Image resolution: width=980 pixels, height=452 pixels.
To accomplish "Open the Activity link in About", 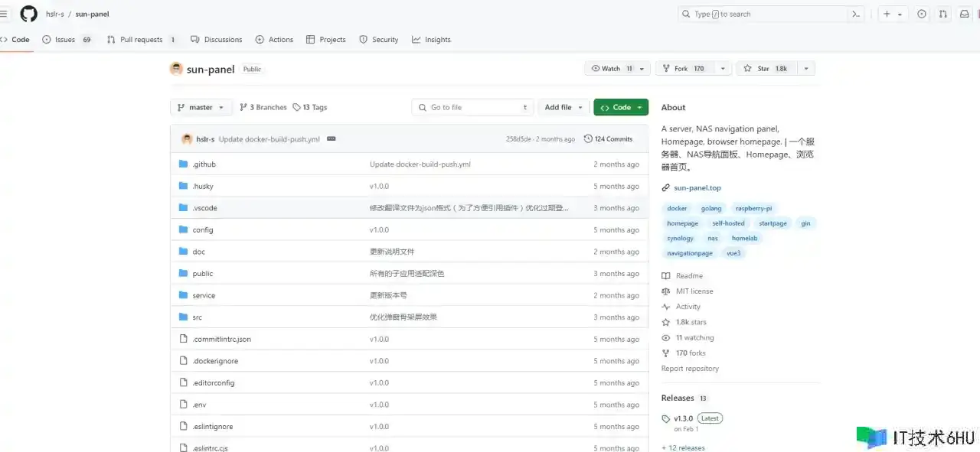I will [688, 307].
